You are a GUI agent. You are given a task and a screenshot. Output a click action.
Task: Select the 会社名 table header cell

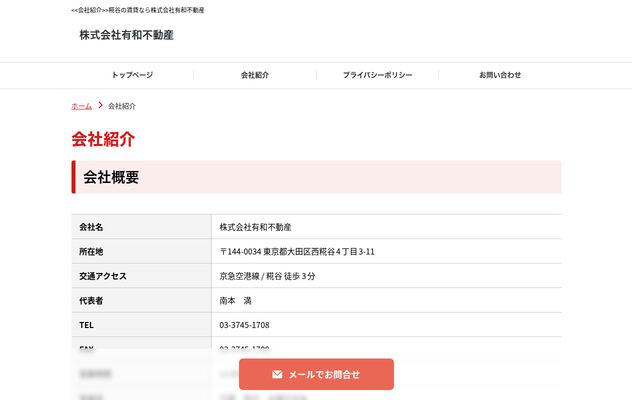142,227
